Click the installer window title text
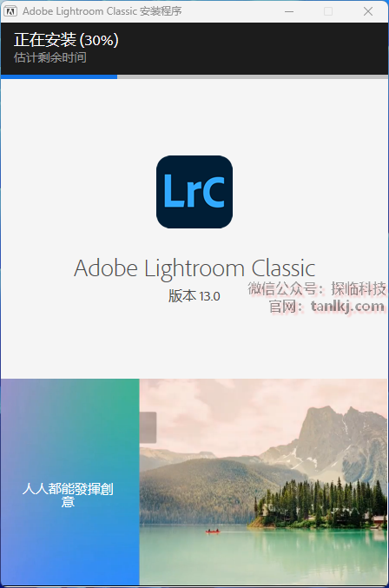 pyautogui.click(x=102, y=11)
